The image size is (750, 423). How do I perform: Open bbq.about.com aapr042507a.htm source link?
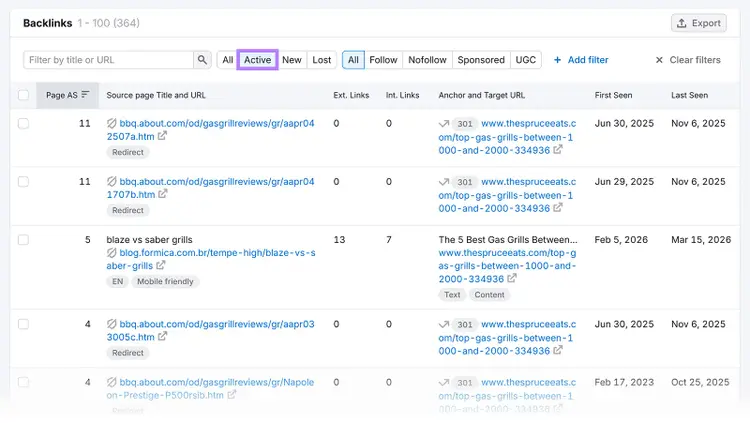tap(210, 130)
